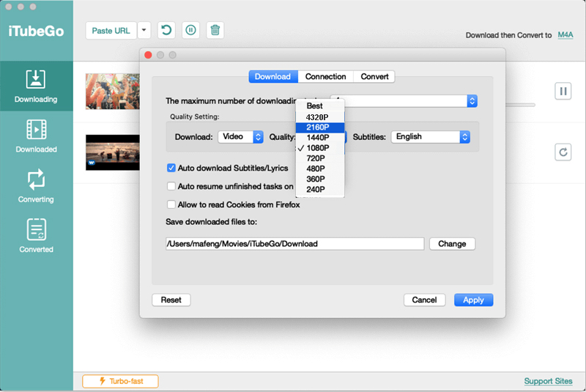Select 4320P quality option
This screenshot has height=392, width=586.
click(320, 117)
